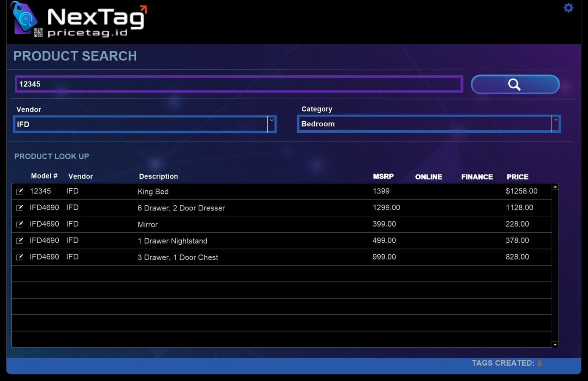This screenshot has height=381, width=588.
Task: Click the Bedroom category combo box
Action: 424,124
